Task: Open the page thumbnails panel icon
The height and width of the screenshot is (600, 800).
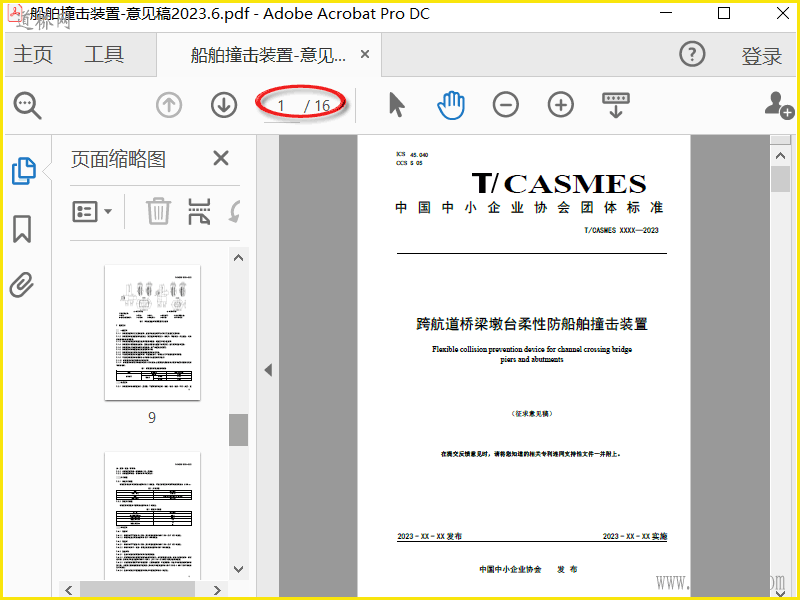Action: click(x=23, y=171)
